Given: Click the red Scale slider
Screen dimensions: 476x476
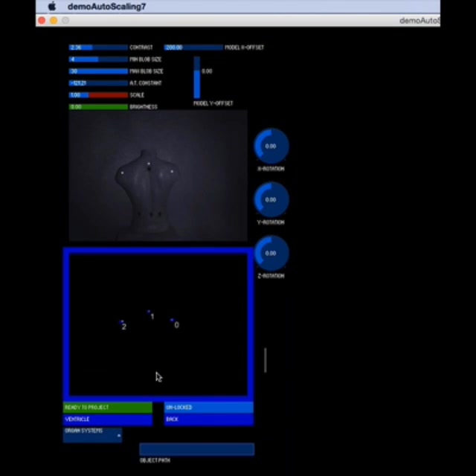Looking at the screenshot, I should 98,95.
